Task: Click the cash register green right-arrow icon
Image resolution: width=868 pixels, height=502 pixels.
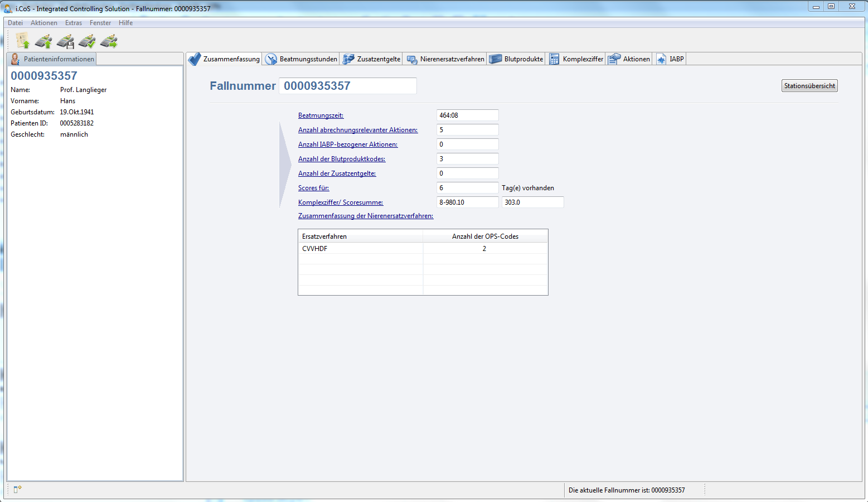Action: click(109, 41)
